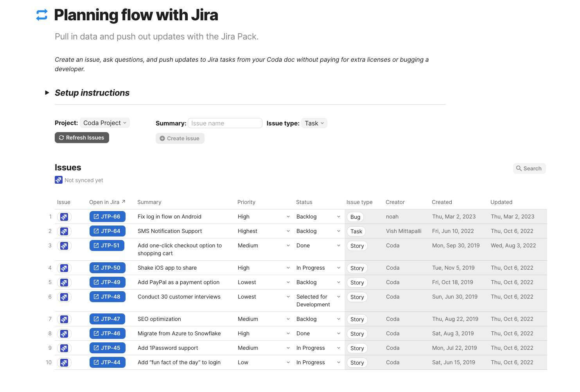580x392 pixels.
Task: Click the Jira icon in the JTP-50 row
Action: (x=64, y=268)
